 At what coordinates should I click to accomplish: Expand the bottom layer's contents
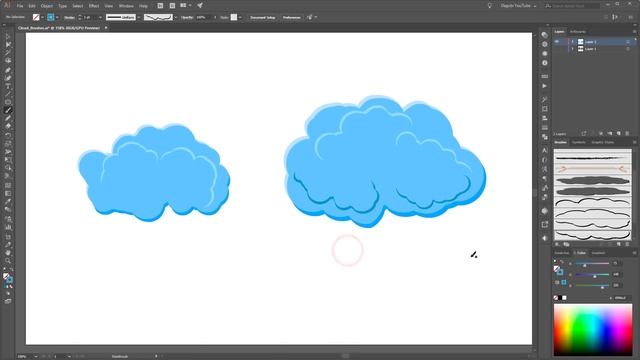coord(572,49)
